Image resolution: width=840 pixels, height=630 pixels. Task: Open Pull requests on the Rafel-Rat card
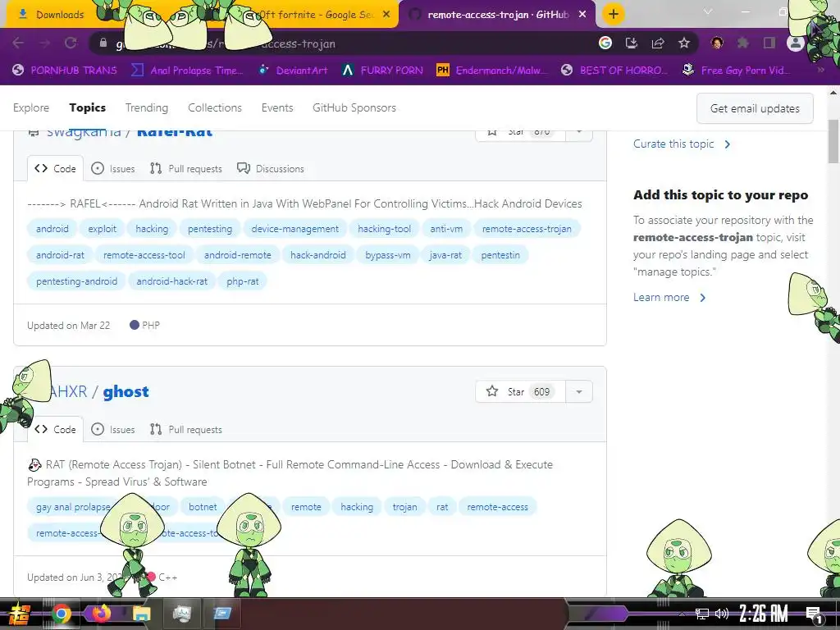click(186, 169)
